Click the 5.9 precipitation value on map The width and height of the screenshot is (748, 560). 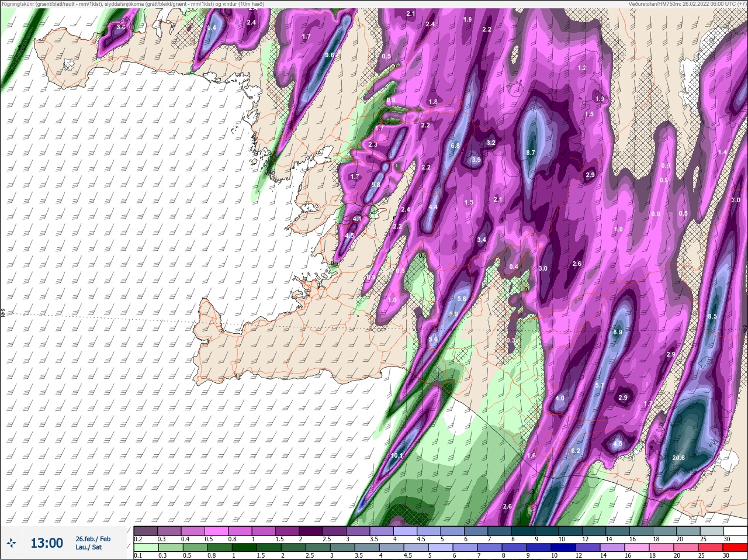coord(453,314)
